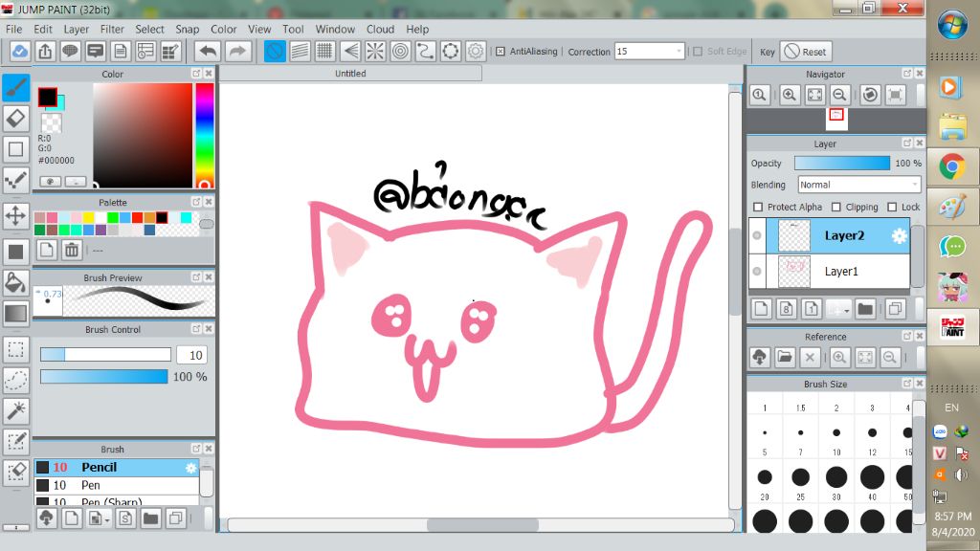
Task: Click the clock showing 8:57 PM
Action: [952, 517]
